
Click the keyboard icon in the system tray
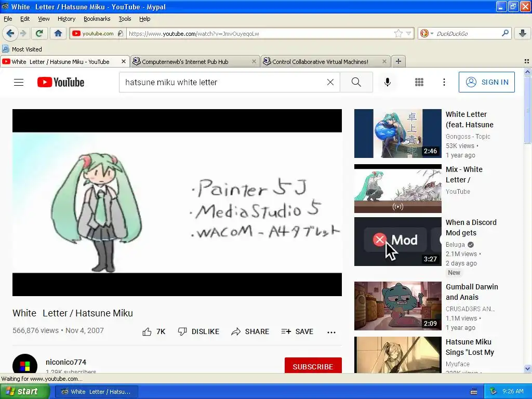[x=474, y=392]
